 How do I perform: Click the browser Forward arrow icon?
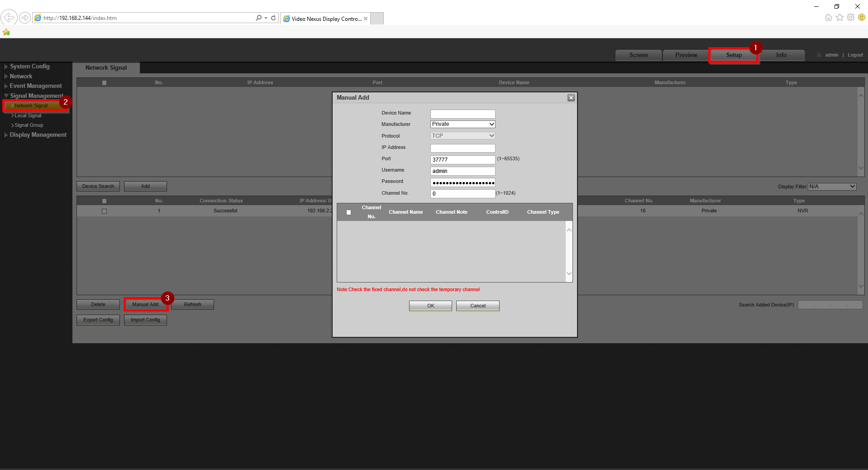25,18
